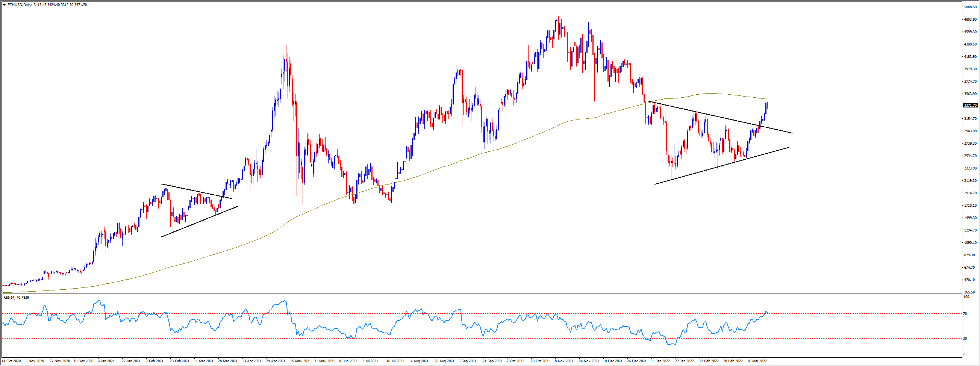Image resolution: width=980 pixels, height=366 pixels.
Task: Click the RSI(14) 70.7839 indicator label
Action: click(x=16, y=298)
